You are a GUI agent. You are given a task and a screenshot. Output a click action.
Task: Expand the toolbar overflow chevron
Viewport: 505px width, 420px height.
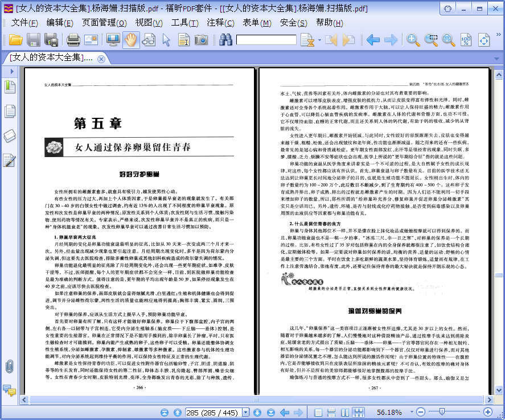(499, 35)
